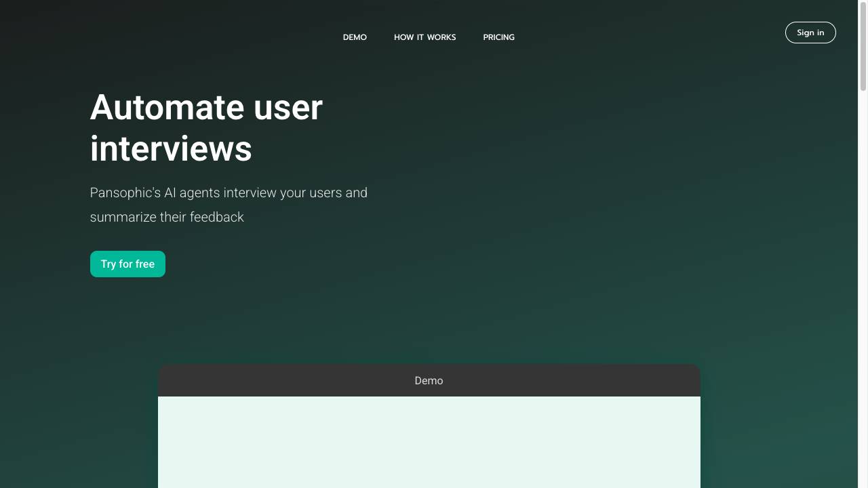Click the Sign in button

click(810, 33)
